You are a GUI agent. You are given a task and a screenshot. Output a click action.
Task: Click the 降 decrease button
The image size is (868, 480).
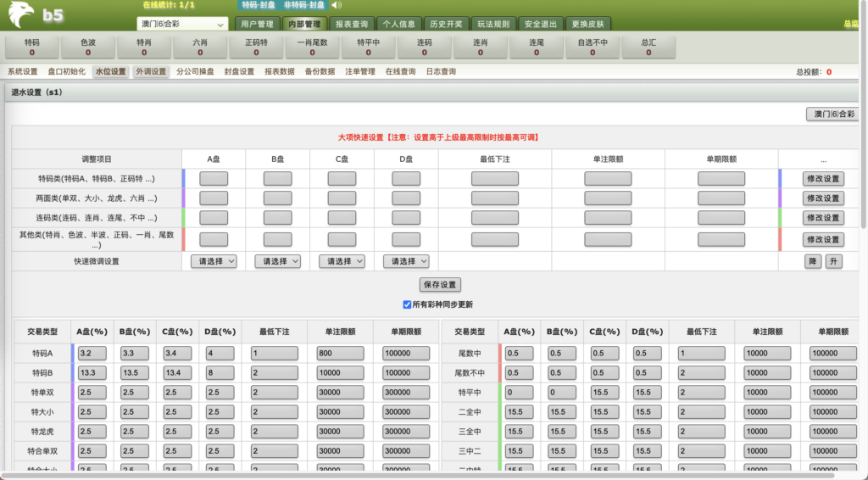[812, 261]
